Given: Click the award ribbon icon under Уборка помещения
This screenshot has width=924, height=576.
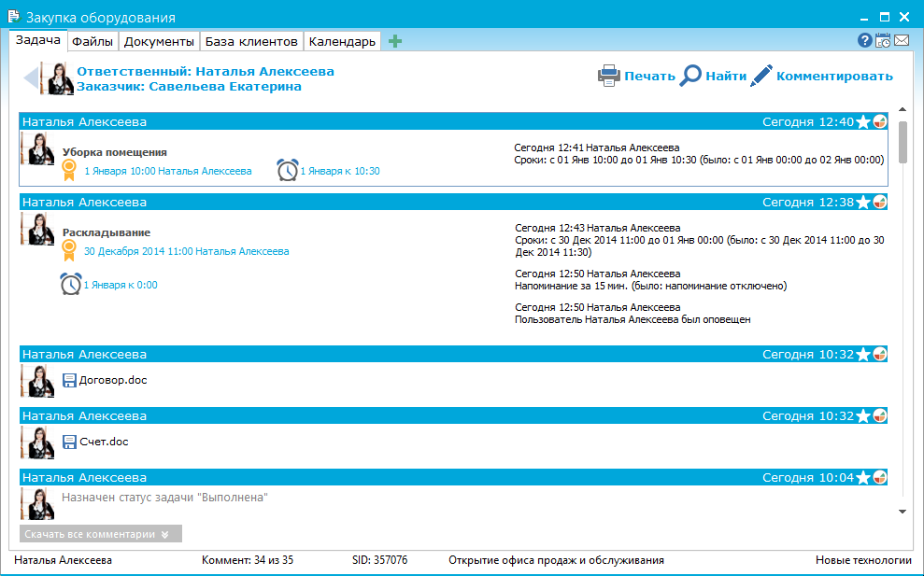Looking at the screenshot, I should (x=69, y=170).
